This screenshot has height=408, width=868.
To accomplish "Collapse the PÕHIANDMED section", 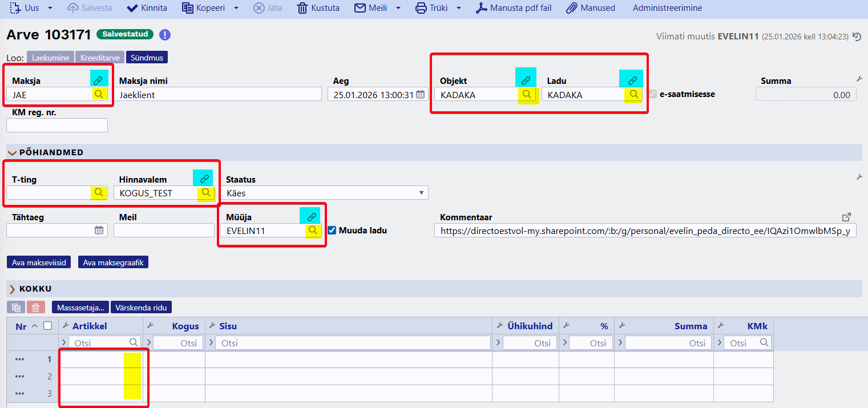I will pos(12,152).
